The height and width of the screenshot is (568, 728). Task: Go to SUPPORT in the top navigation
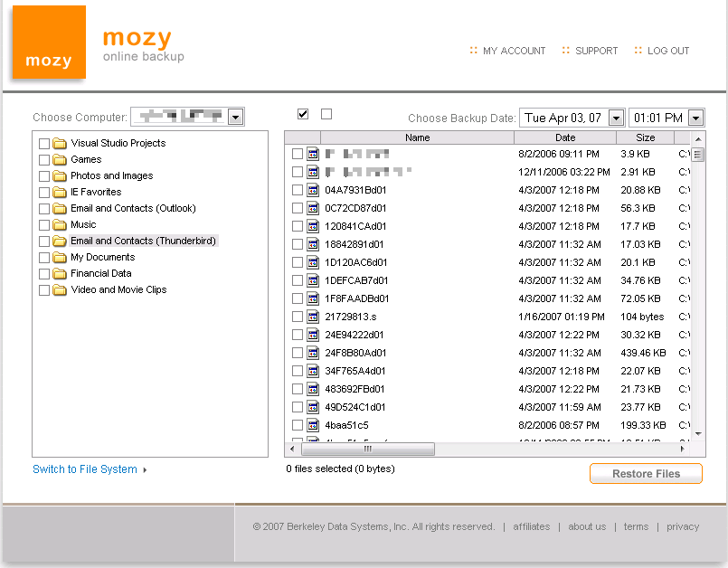click(596, 51)
